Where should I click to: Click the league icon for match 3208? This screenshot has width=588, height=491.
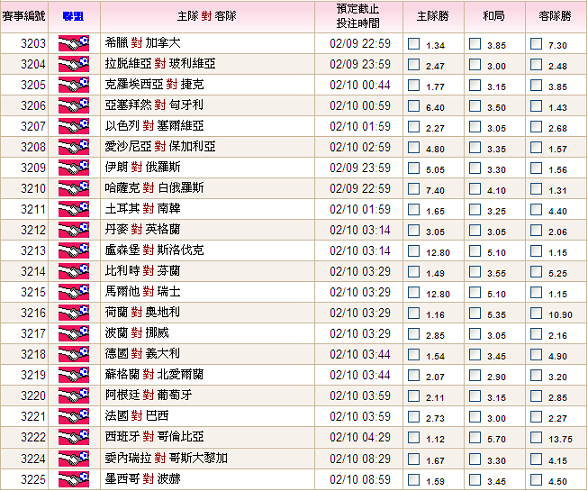(74, 147)
